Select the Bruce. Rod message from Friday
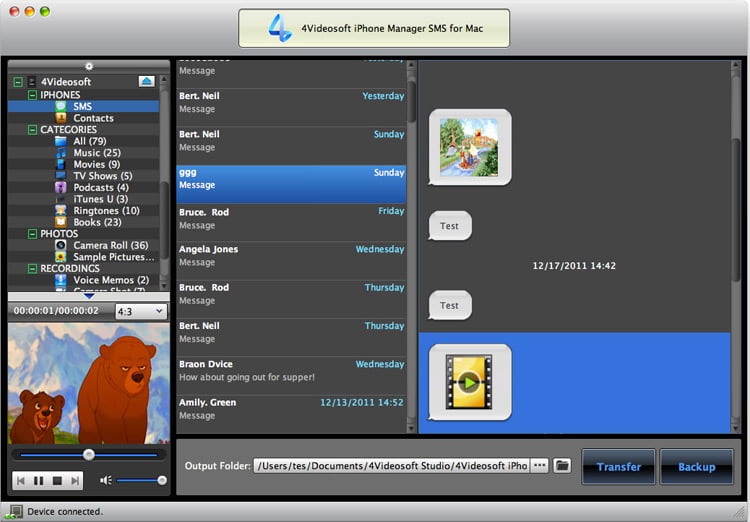This screenshot has width=750, height=522. pyautogui.click(x=291, y=222)
